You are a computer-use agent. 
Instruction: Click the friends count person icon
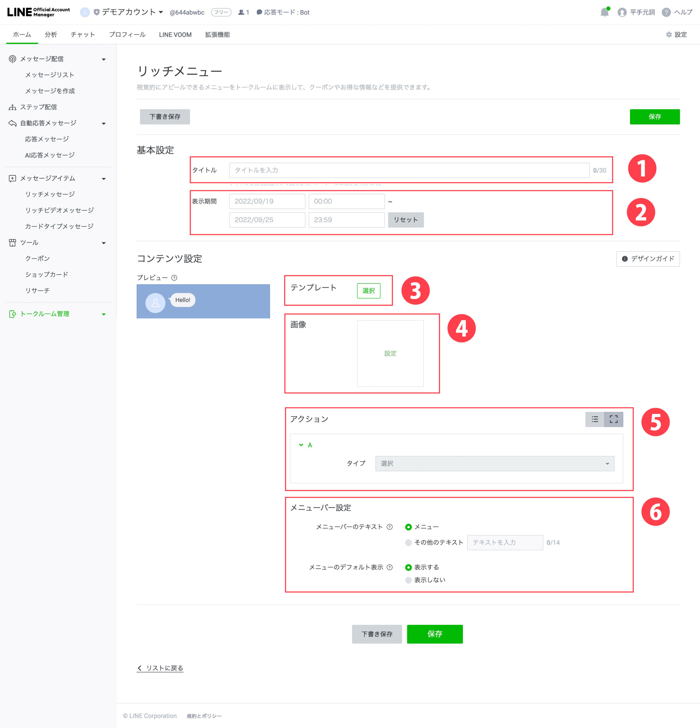click(241, 12)
